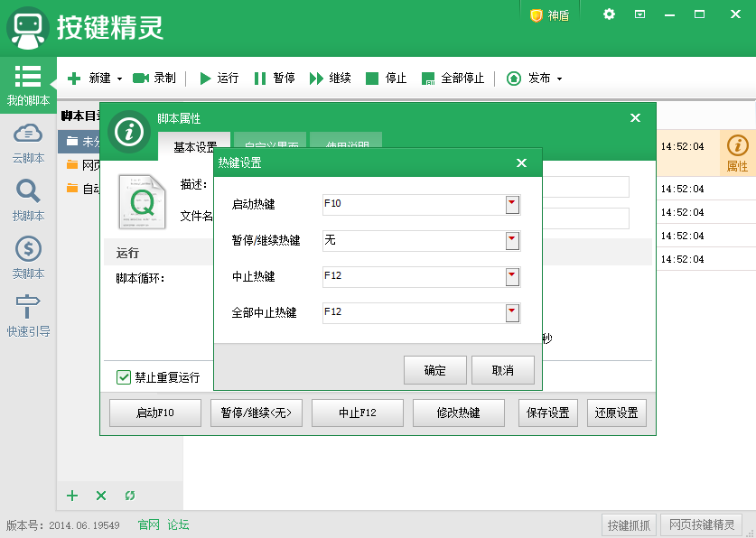Click the 按键抓抓 button
Image resolution: width=756 pixels, height=538 pixels.
point(630,525)
